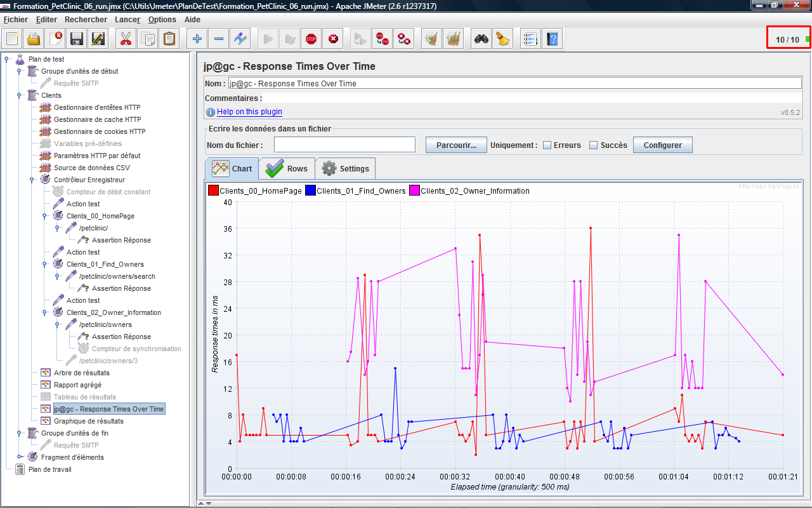Viewport: 812px width, 508px height.
Task: Expand the Fragment d'éléments node
Action: click(x=20, y=457)
